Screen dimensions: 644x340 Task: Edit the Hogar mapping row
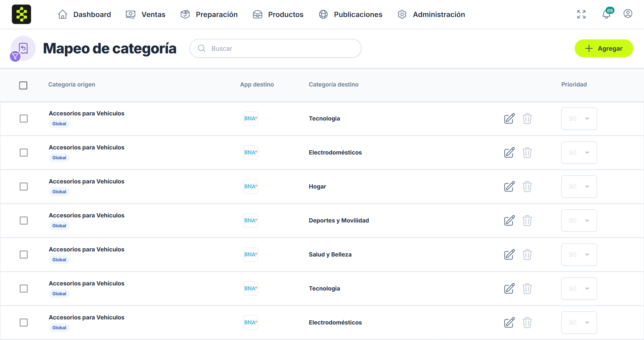[510, 186]
